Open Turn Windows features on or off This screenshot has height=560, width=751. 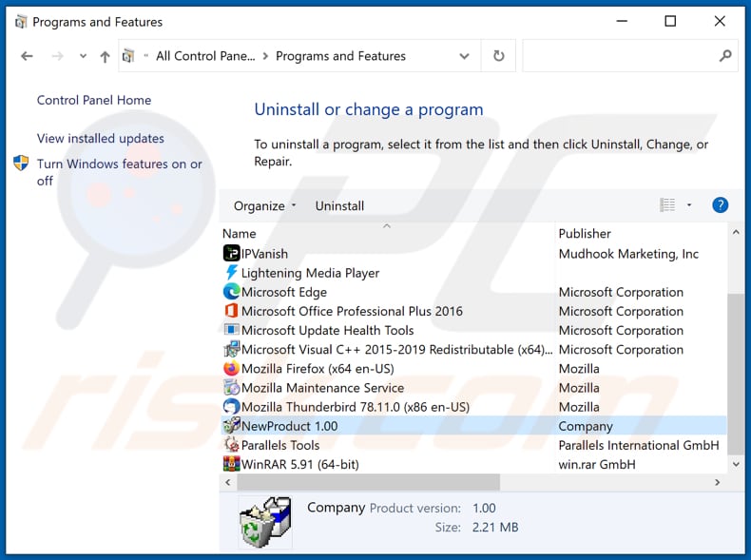[x=119, y=172]
